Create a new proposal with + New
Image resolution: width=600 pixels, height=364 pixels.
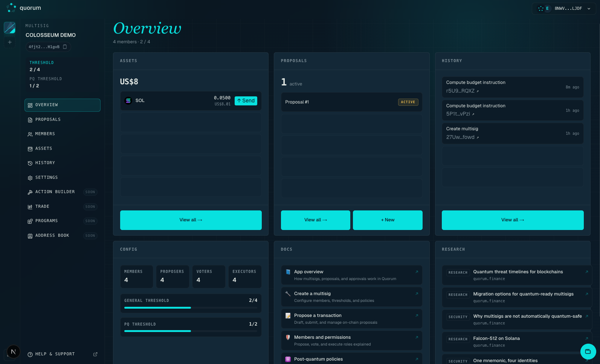point(388,220)
